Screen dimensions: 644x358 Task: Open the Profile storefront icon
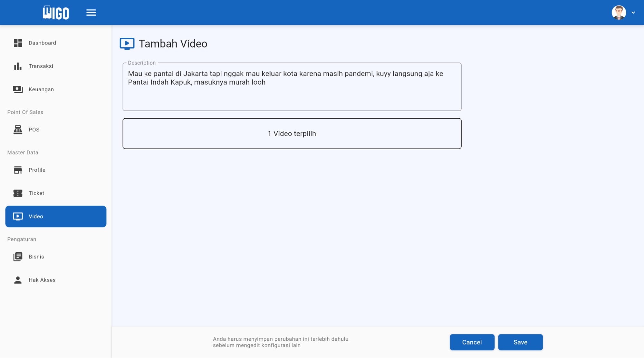[x=17, y=170]
